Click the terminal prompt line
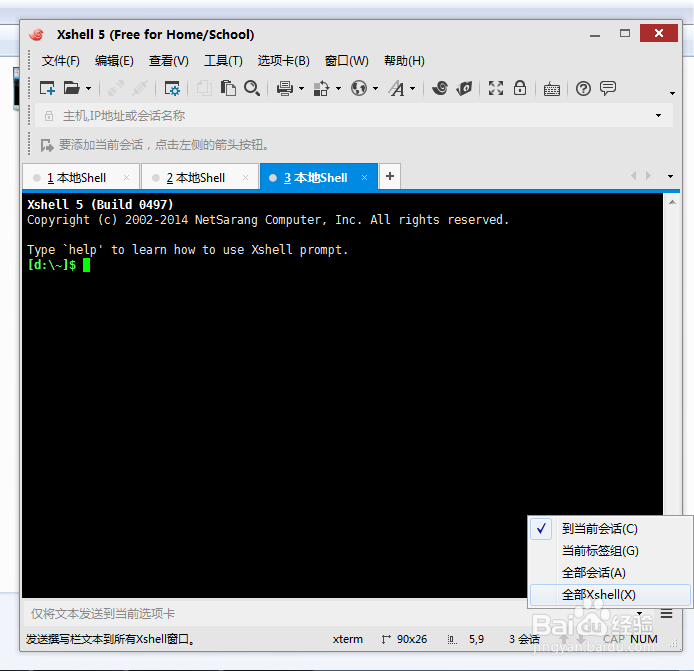The width and height of the screenshot is (694, 671). (x=58, y=265)
